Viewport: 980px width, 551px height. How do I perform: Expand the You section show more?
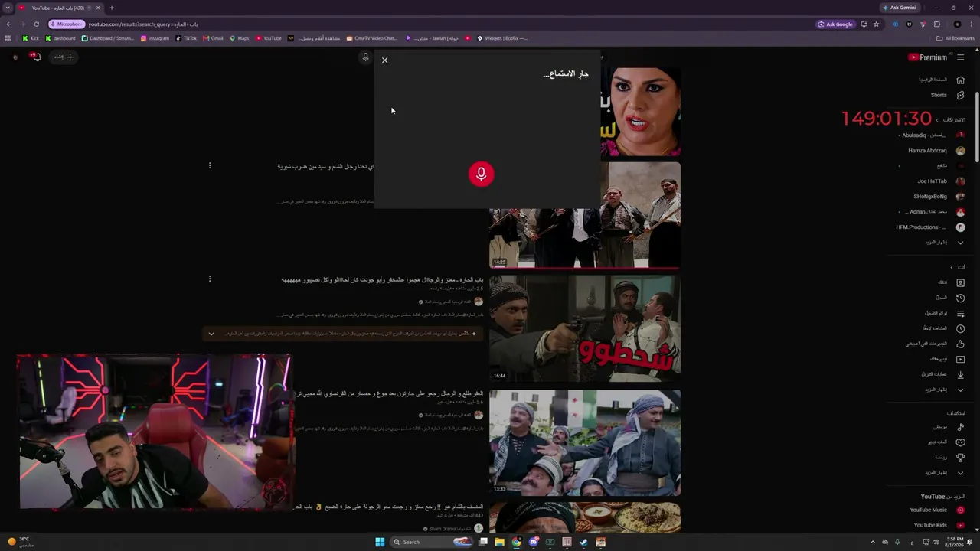945,390
